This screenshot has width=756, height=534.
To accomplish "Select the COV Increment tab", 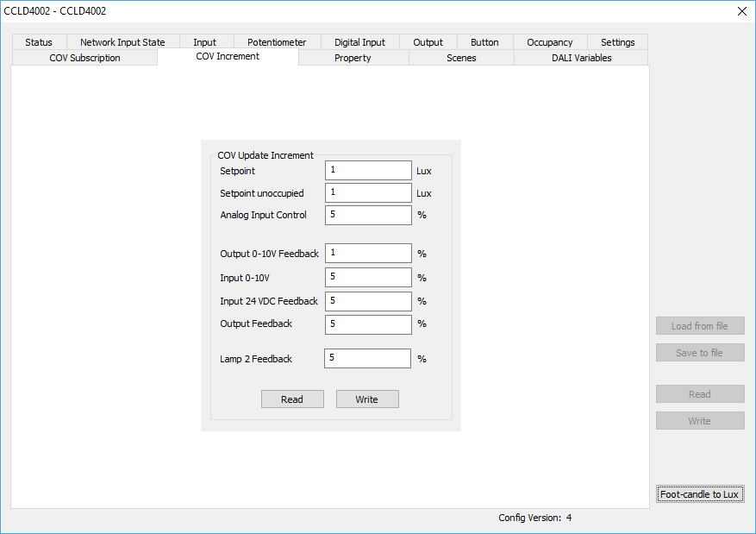I will [x=228, y=56].
